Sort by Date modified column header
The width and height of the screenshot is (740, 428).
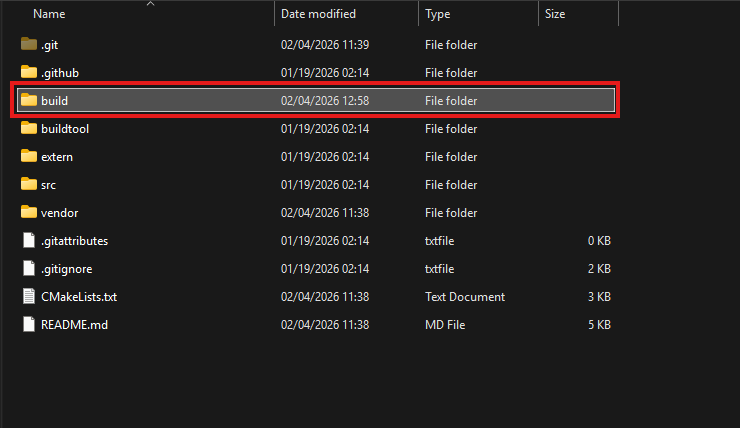click(317, 15)
